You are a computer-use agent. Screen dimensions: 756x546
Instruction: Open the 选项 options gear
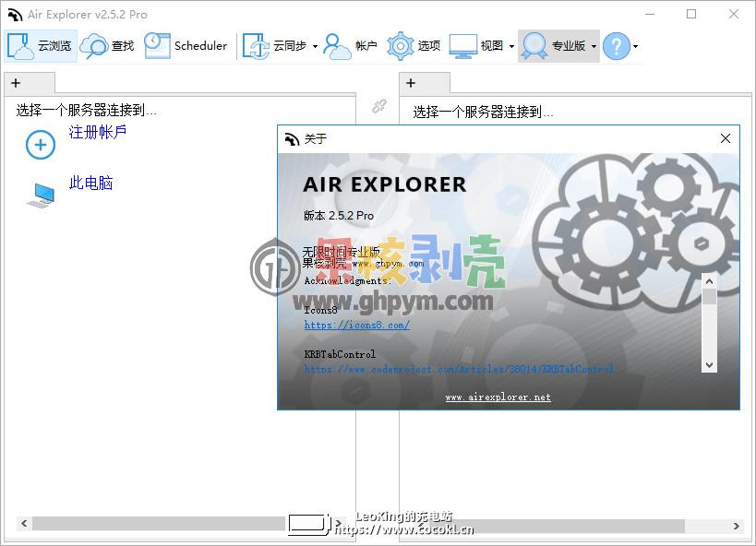coord(414,46)
